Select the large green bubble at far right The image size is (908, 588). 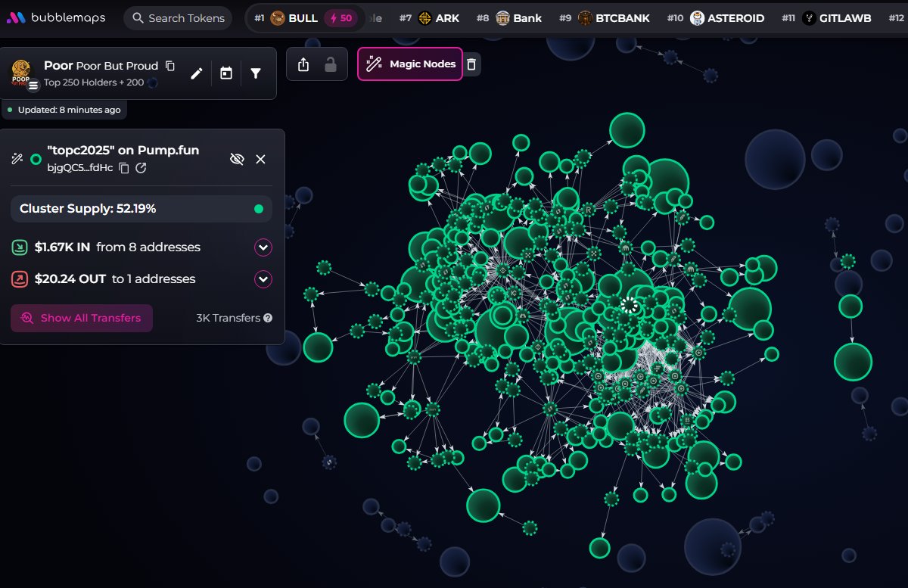(x=853, y=362)
